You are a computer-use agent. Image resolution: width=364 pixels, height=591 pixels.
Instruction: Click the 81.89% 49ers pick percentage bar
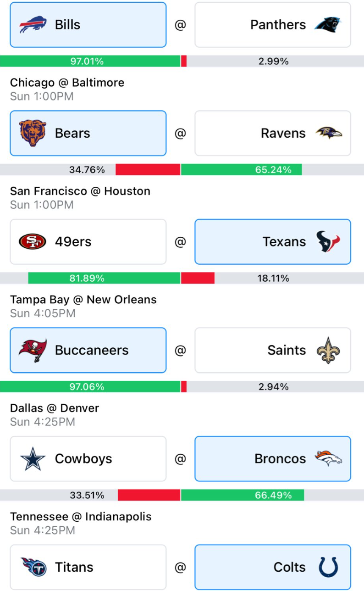pyautogui.click(x=105, y=278)
